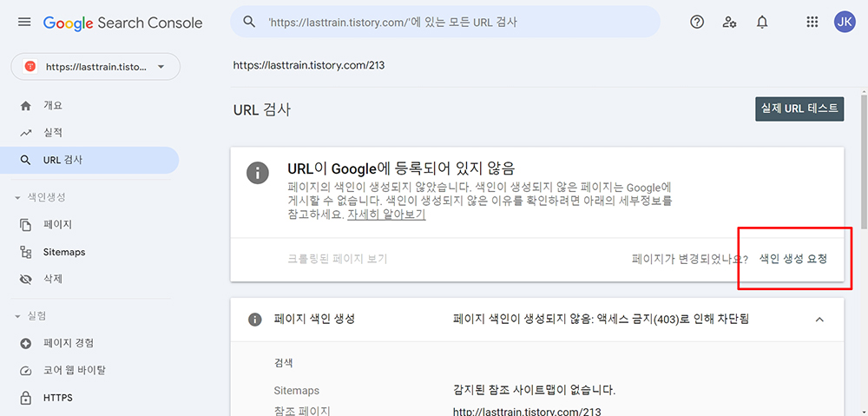Collapse the 실험 sidebar section
This screenshot has width=868, height=416.
[17, 316]
